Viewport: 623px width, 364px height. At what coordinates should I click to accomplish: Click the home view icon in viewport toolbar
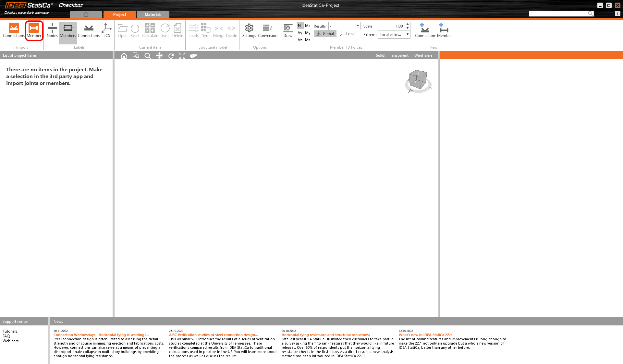tap(124, 56)
